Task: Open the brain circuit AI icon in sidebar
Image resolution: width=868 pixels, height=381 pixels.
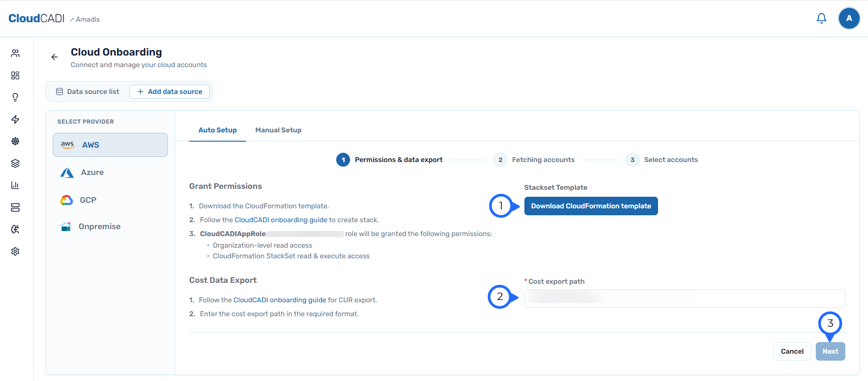Action: [15, 229]
